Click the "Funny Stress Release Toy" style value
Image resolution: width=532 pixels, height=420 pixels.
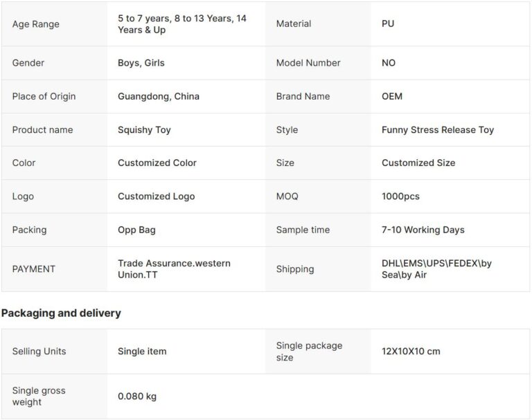pyautogui.click(x=438, y=129)
